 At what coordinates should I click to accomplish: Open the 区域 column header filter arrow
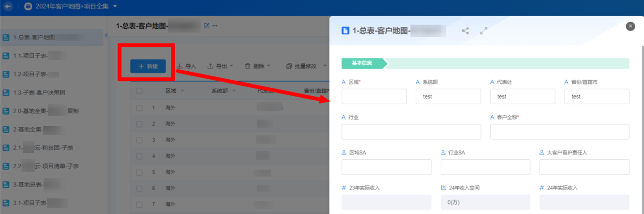pyautogui.click(x=182, y=91)
